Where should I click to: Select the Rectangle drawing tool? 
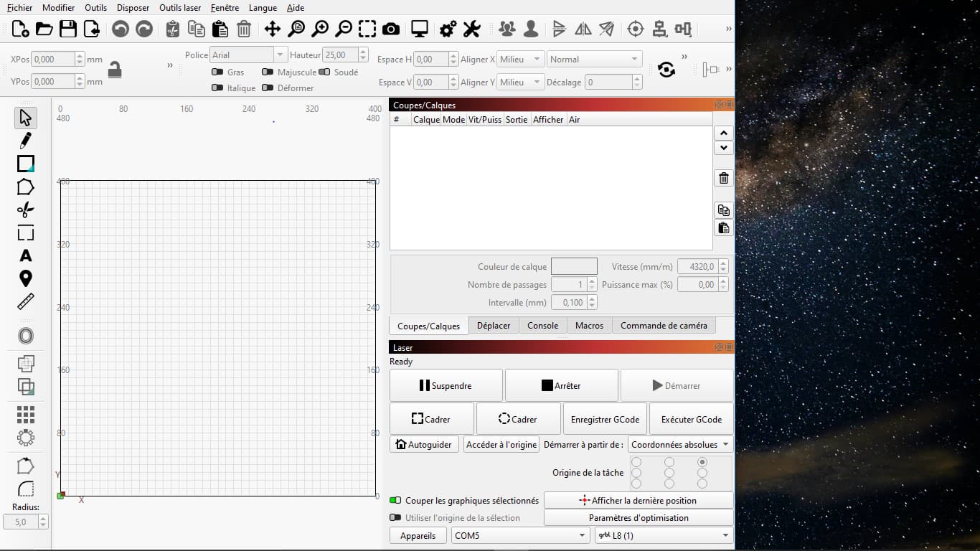click(26, 164)
